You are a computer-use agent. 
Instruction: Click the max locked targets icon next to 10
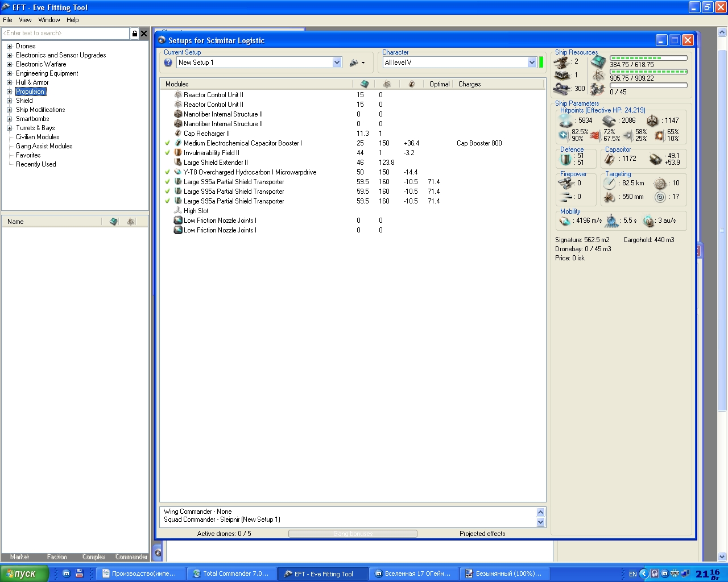click(660, 183)
